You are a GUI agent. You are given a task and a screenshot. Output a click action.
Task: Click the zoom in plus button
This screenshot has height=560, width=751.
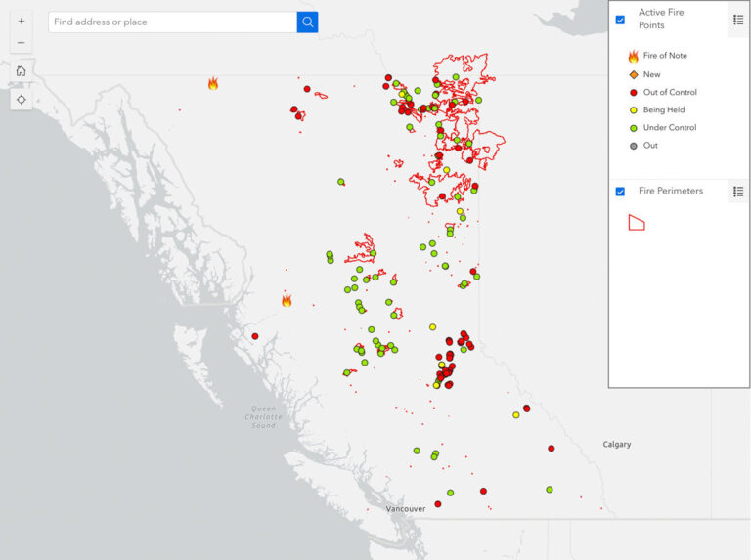coord(21,21)
